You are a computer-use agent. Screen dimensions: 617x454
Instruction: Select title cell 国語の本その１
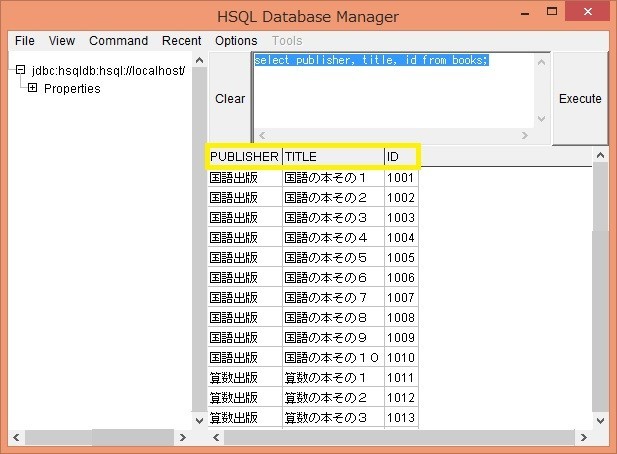(333, 177)
